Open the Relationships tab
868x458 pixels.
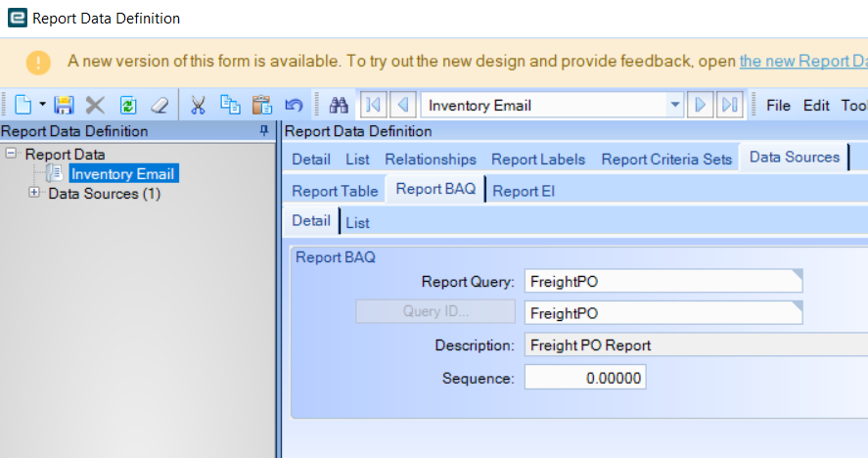point(431,160)
